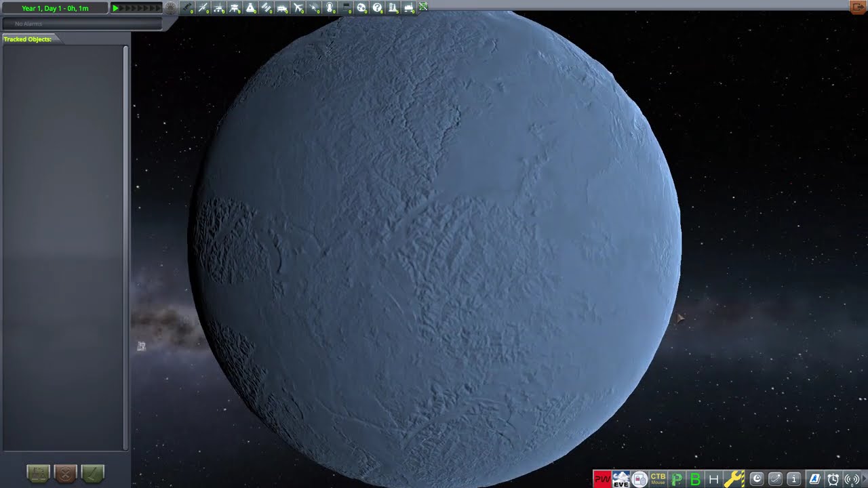Toggle the space object asteroid filter
Screen dimensions: 868x488
click(362, 8)
